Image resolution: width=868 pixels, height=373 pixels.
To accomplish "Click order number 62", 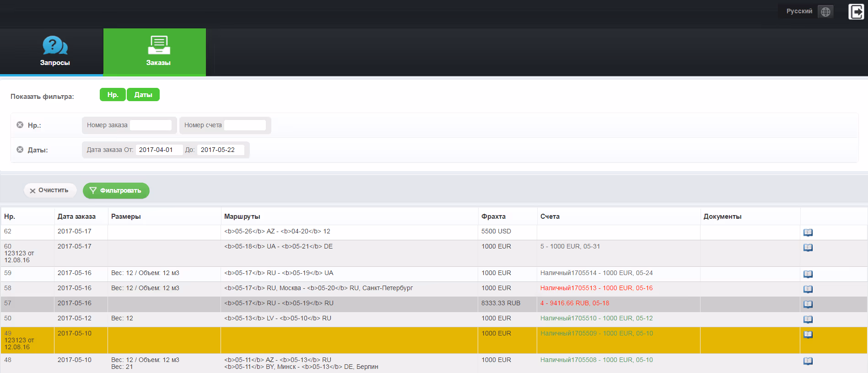I will (x=8, y=231).
